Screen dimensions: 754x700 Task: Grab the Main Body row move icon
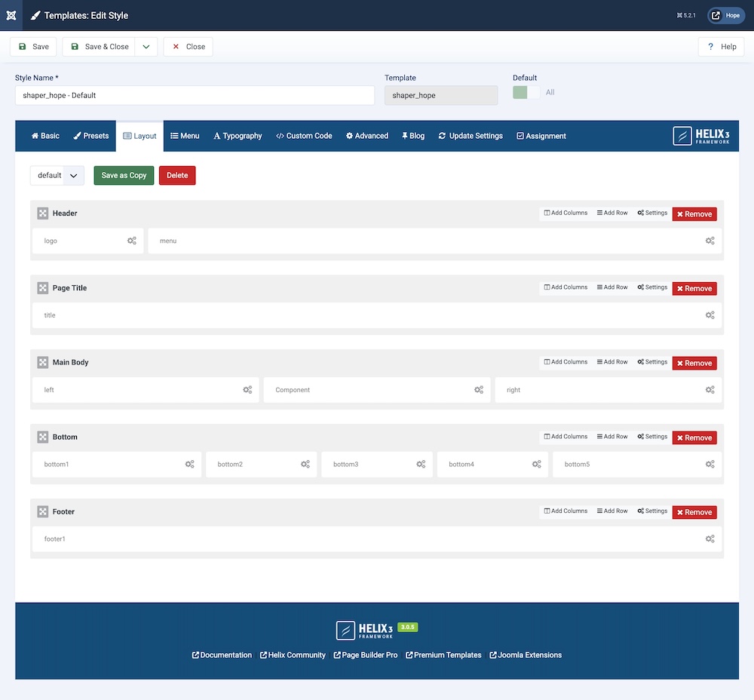pos(43,363)
